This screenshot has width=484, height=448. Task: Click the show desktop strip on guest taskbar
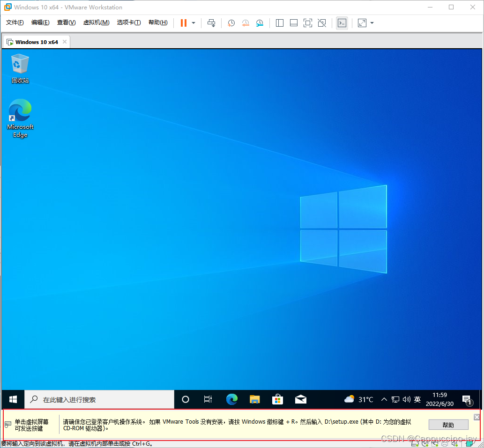481,400
